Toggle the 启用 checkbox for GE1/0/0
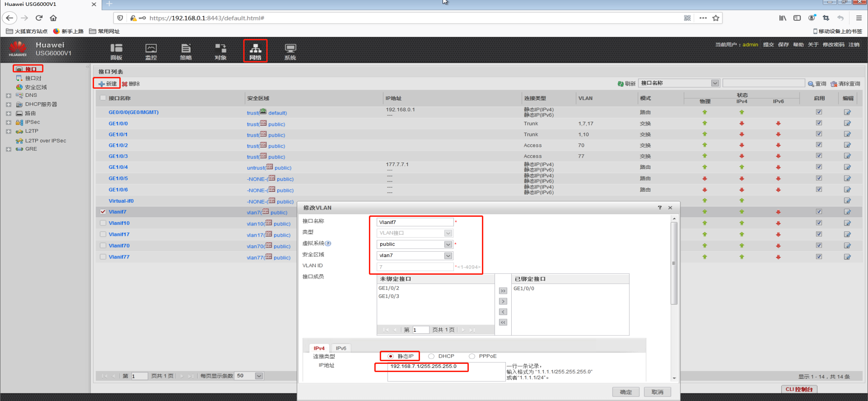The height and width of the screenshot is (401, 868). pyautogui.click(x=819, y=123)
